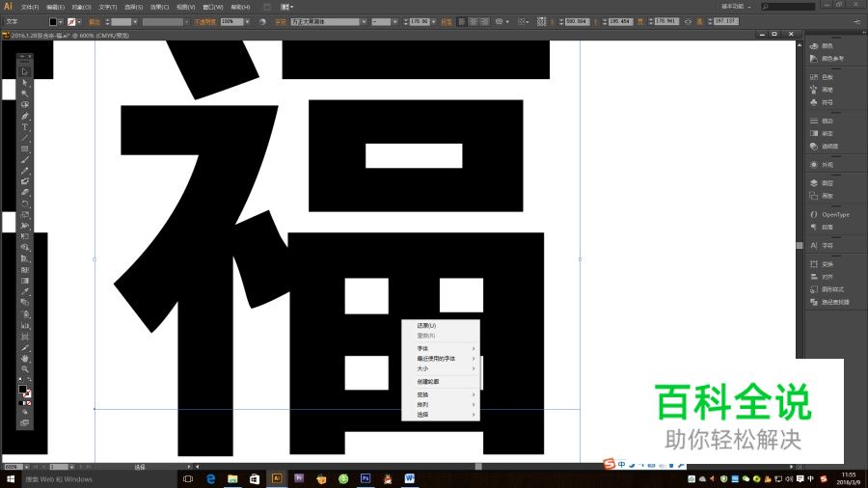
Task: Open the stroke color dropdown arrow
Action: [x=79, y=22]
